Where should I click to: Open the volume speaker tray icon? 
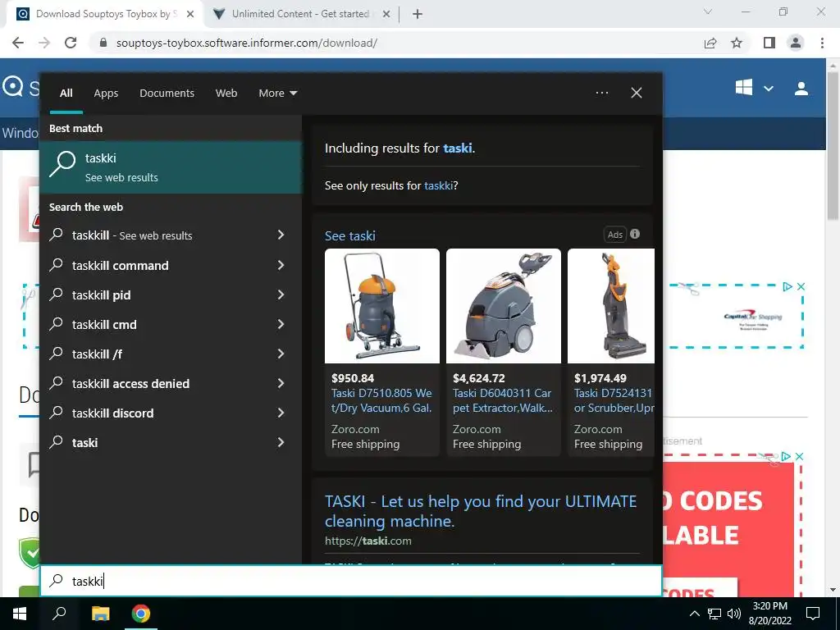click(x=734, y=614)
